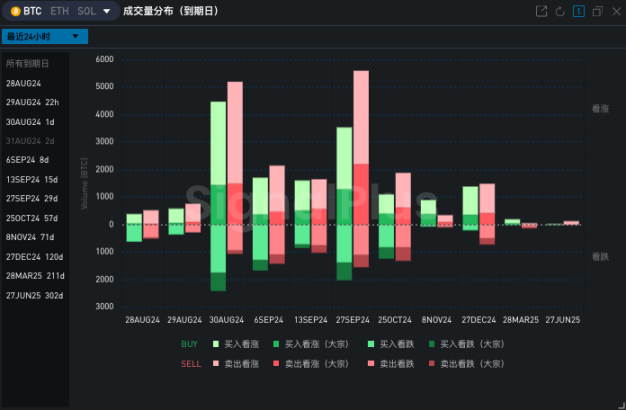Screen dimensions: 626x410
Task: Select 31AUG24 2d expiry in sidebar
Action: point(30,141)
